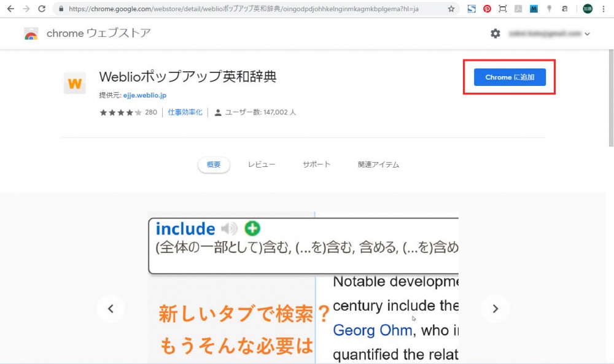Open the blue S extension icon
The width and height of the screenshot is (614, 364).
point(472,9)
